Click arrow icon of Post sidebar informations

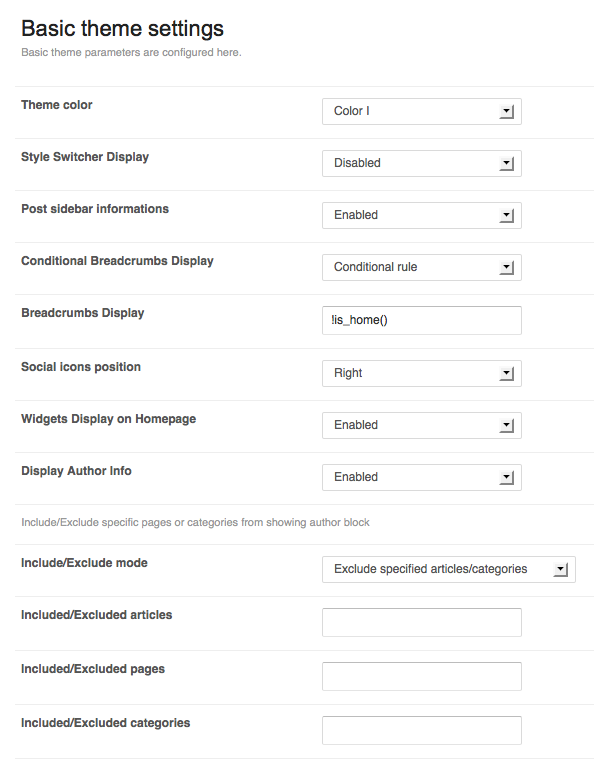pos(507,216)
